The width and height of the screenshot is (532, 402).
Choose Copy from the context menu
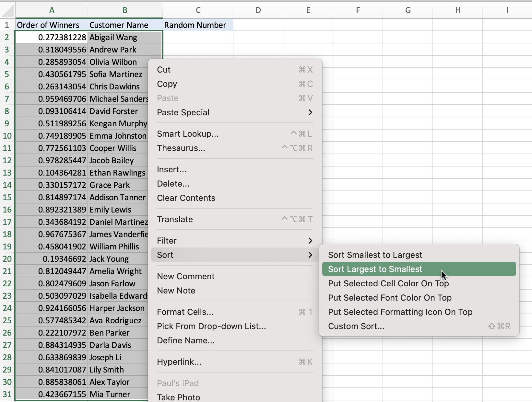tap(235, 84)
